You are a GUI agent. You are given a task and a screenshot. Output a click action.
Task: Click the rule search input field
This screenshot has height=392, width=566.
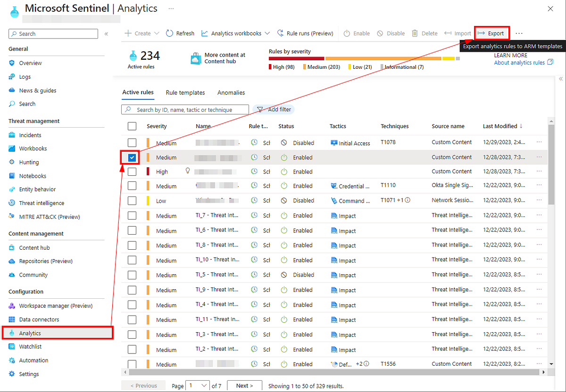[x=185, y=109]
